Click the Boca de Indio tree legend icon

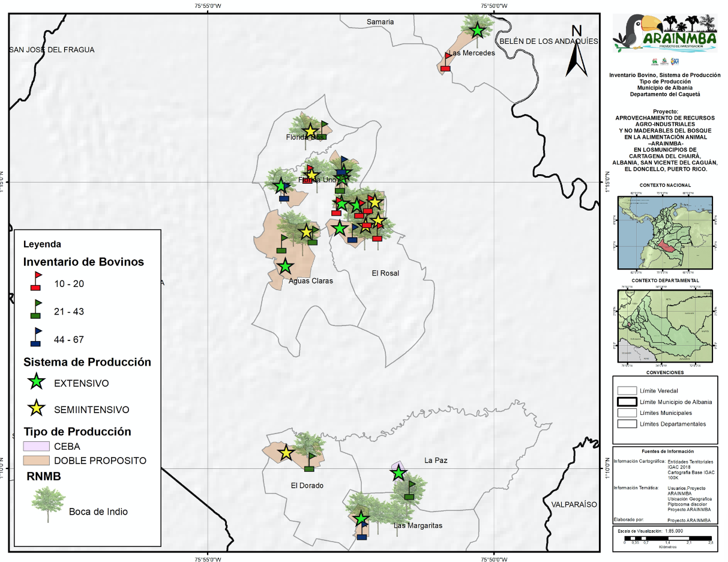pyautogui.click(x=49, y=504)
